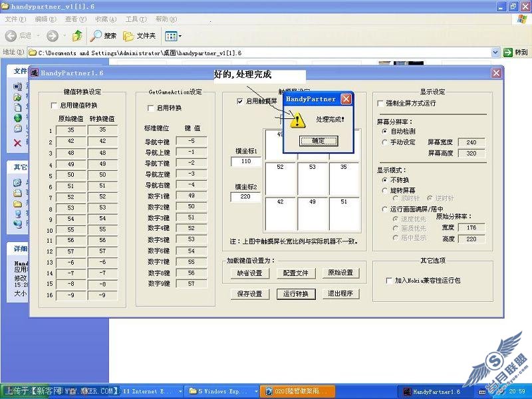Image resolution: width=532 pixels, height=399 pixels.
Task: Click the 缺省设置 button
Action: click(250, 273)
